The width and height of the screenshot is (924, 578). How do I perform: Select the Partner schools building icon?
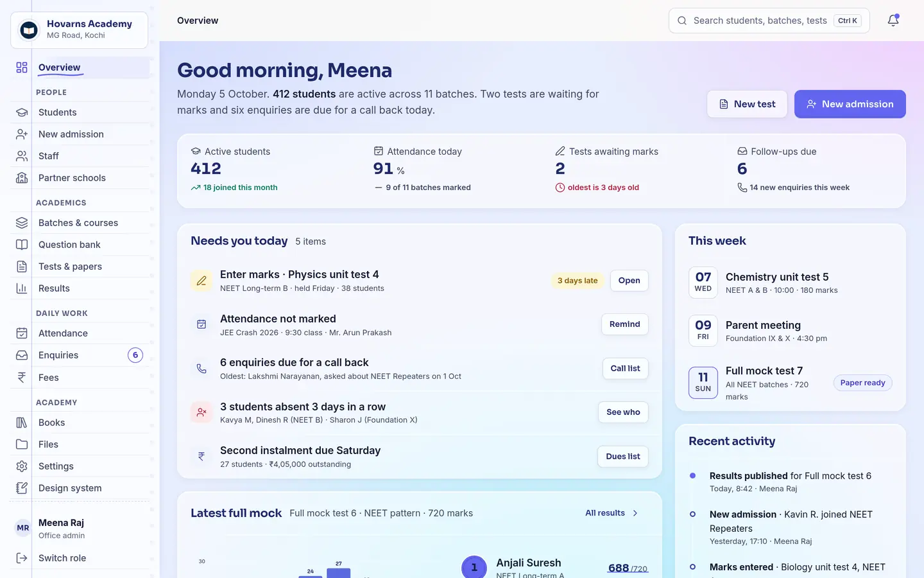point(22,178)
